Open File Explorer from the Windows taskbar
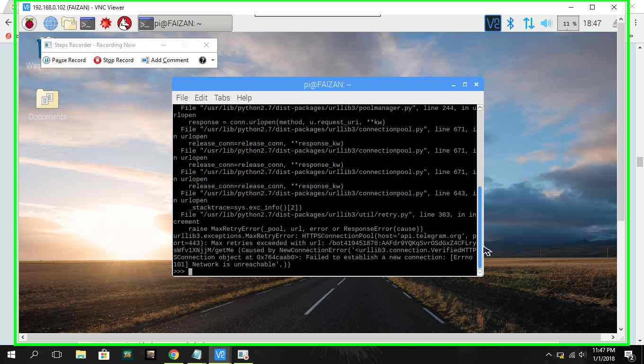644x364 pixels. pyautogui.click(x=80, y=354)
